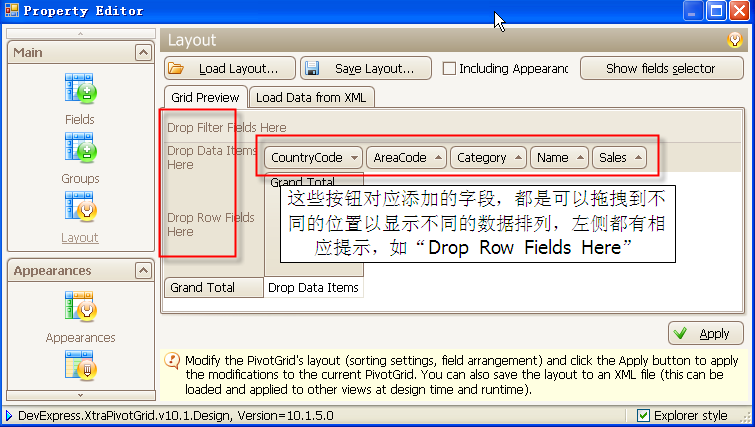Open the Appearances section icon

pyautogui.click(x=80, y=307)
